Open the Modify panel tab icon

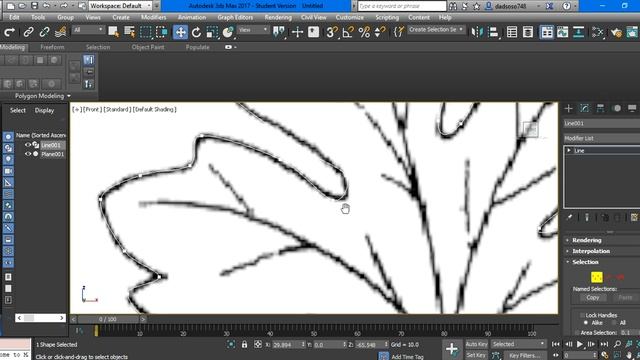584,108
